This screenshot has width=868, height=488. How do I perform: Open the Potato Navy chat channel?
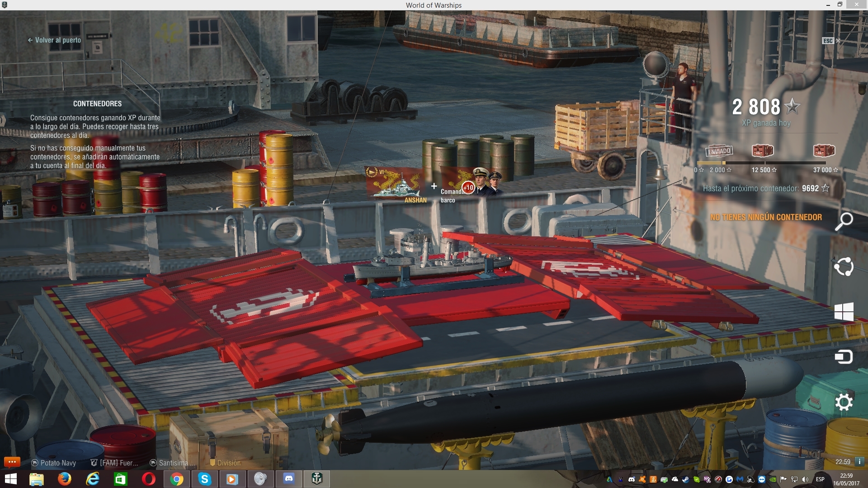pos(54,463)
